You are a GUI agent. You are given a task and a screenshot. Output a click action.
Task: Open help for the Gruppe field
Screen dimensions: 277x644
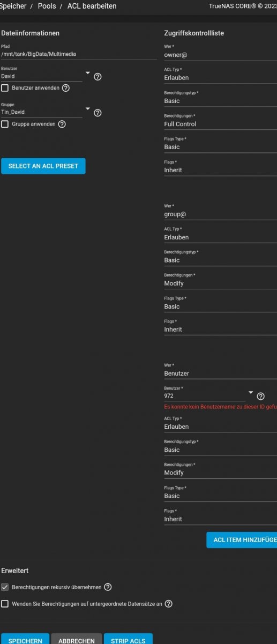point(98,113)
